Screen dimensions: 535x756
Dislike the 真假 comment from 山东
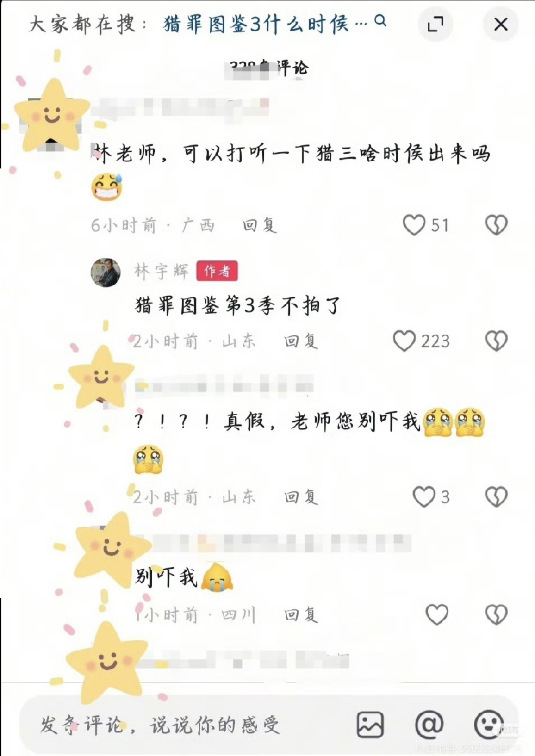pyautogui.click(x=497, y=497)
